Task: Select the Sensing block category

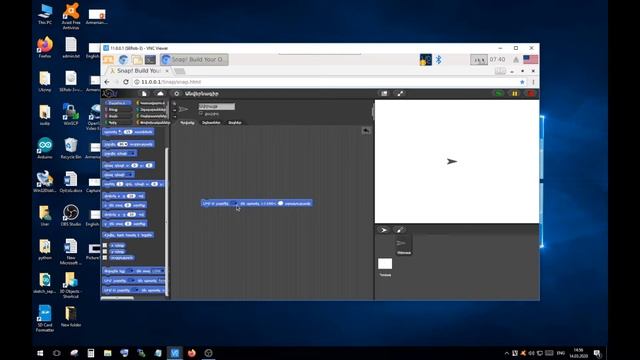Action: click(152, 109)
